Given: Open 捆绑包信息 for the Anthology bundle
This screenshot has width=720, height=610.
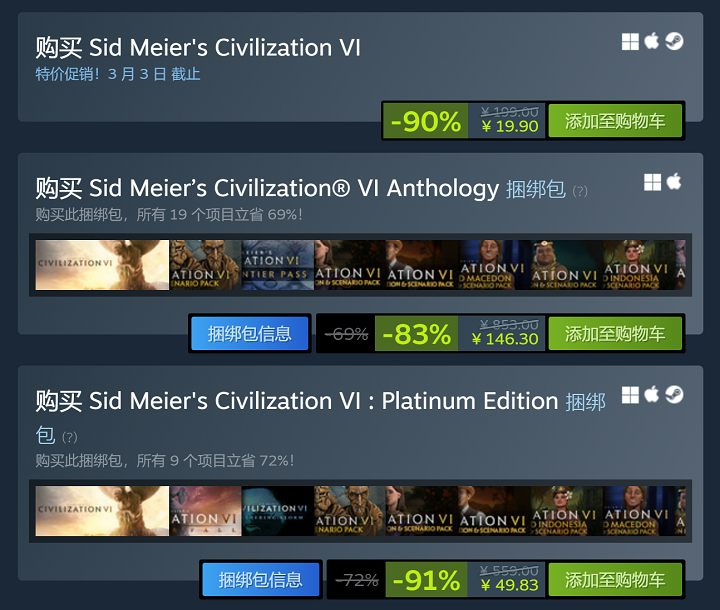Looking at the screenshot, I should [x=249, y=334].
